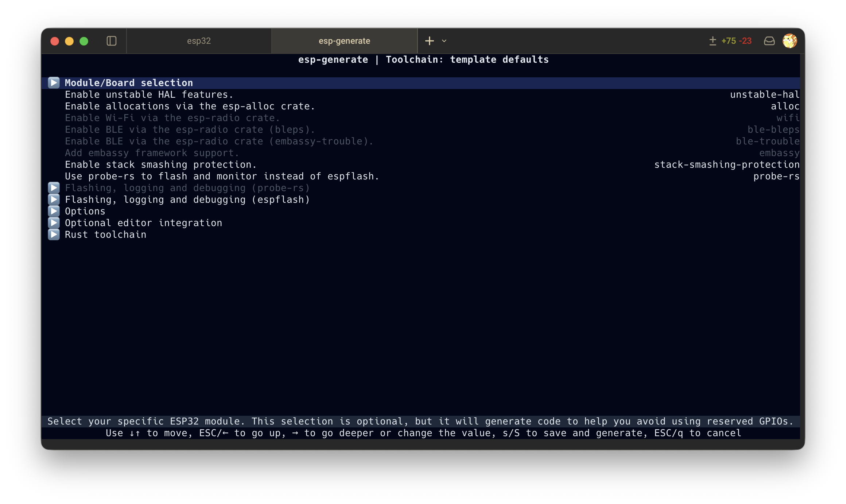846x504 pixels.
Task: Maximize the window with green button
Action: point(84,41)
